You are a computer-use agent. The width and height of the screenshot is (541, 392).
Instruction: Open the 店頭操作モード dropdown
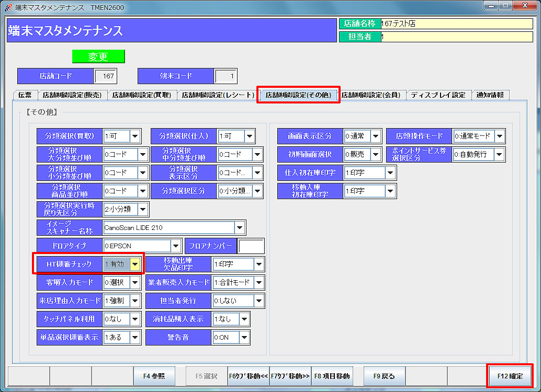[499, 136]
